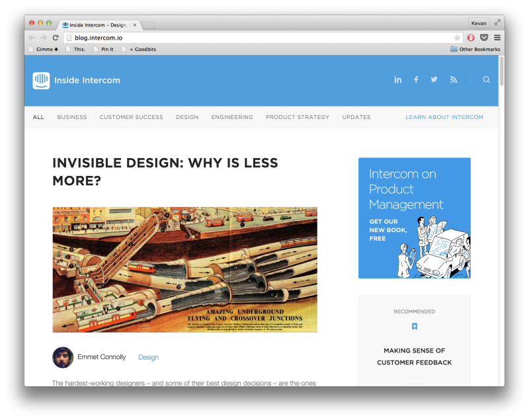Visit the Twitter icon link
This screenshot has height=420, width=529.
coord(434,79)
